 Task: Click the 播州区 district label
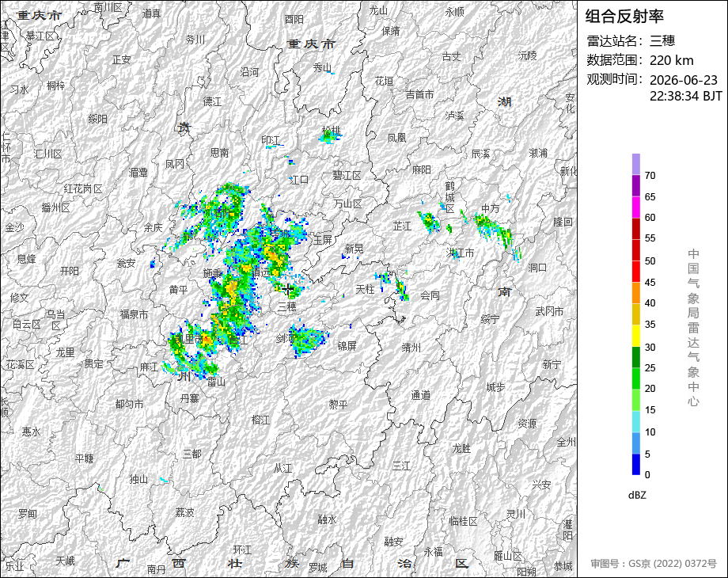55,207
